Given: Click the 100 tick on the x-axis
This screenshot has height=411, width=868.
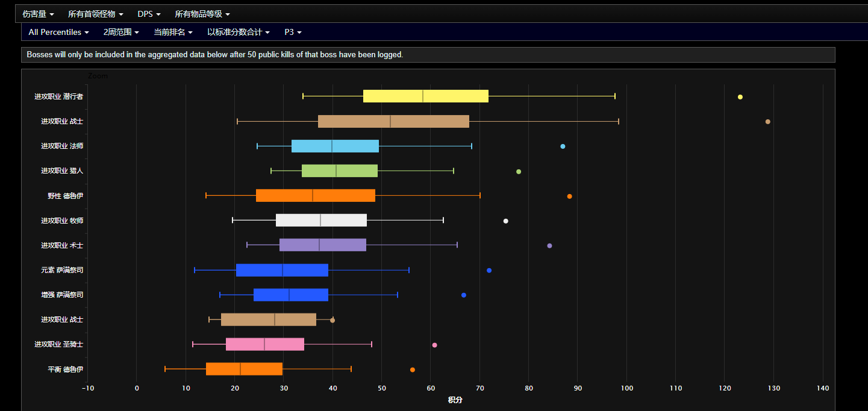Looking at the screenshot, I should coord(626,388).
